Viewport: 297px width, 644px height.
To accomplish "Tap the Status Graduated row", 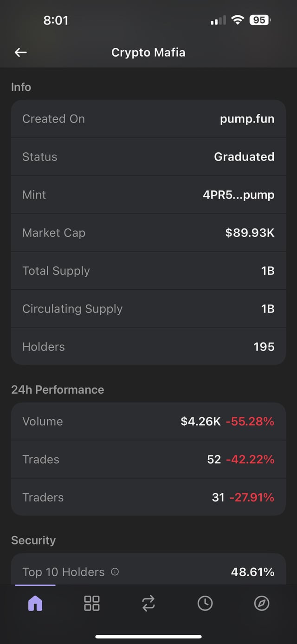I will (148, 156).
